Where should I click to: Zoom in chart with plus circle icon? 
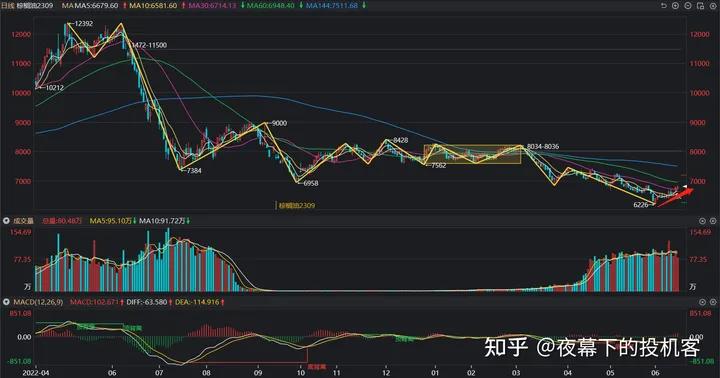(675, 6)
